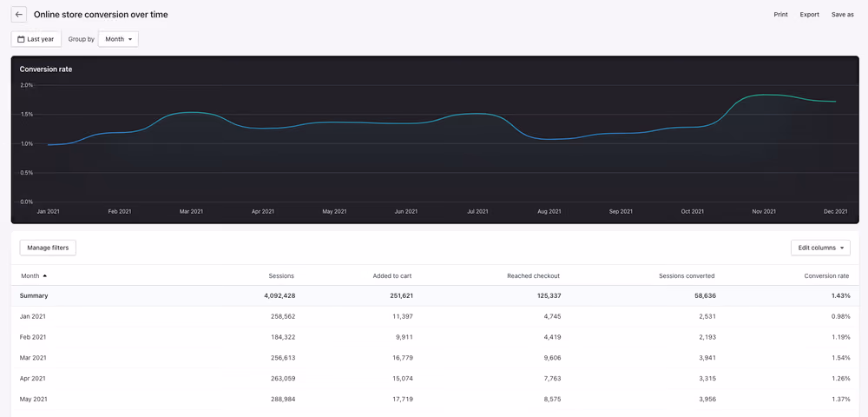Click Export in the top bar
Viewport: 868px width, 417px height.
809,15
